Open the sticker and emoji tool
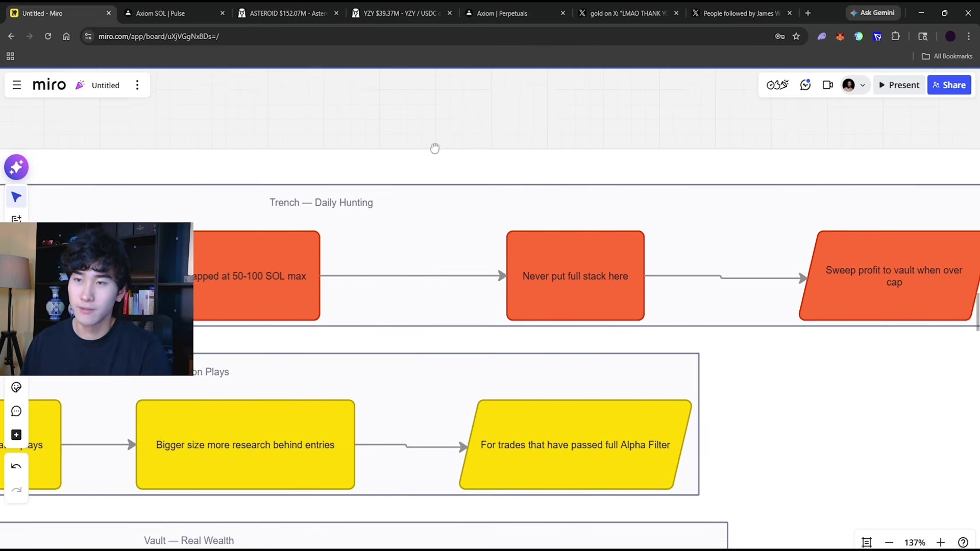This screenshot has width=980, height=551. tap(16, 388)
